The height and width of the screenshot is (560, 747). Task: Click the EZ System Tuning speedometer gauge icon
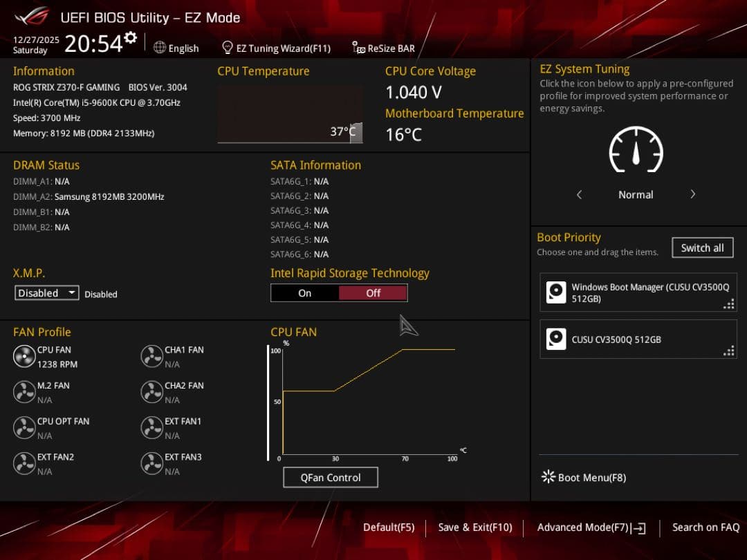[x=636, y=150]
